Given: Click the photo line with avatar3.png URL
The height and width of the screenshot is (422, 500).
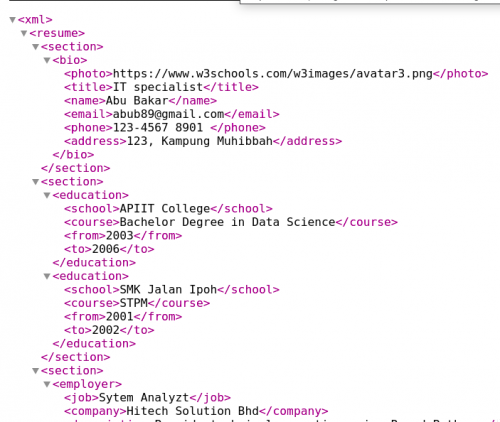Looking at the screenshot, I should pyautogui.click(x=276, y=74).
